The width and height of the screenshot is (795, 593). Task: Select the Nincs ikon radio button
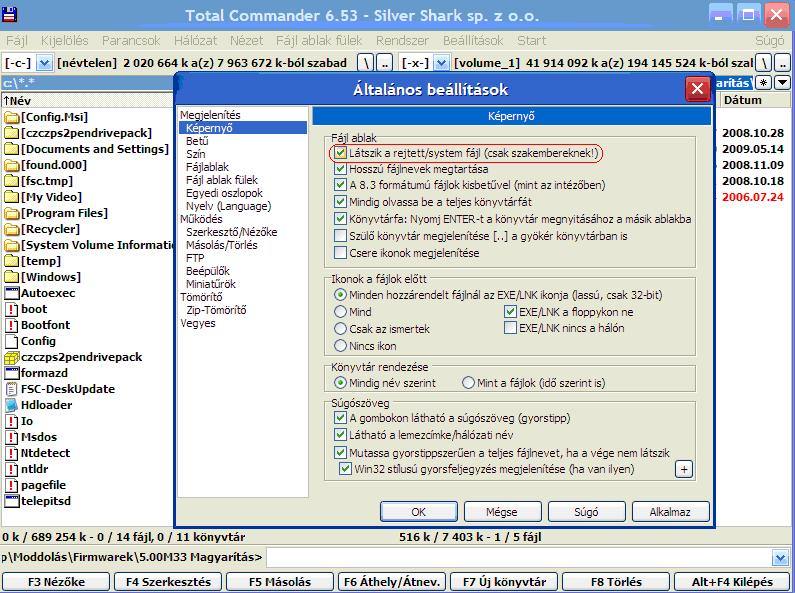pyautogui.click(x=341, y=346)
